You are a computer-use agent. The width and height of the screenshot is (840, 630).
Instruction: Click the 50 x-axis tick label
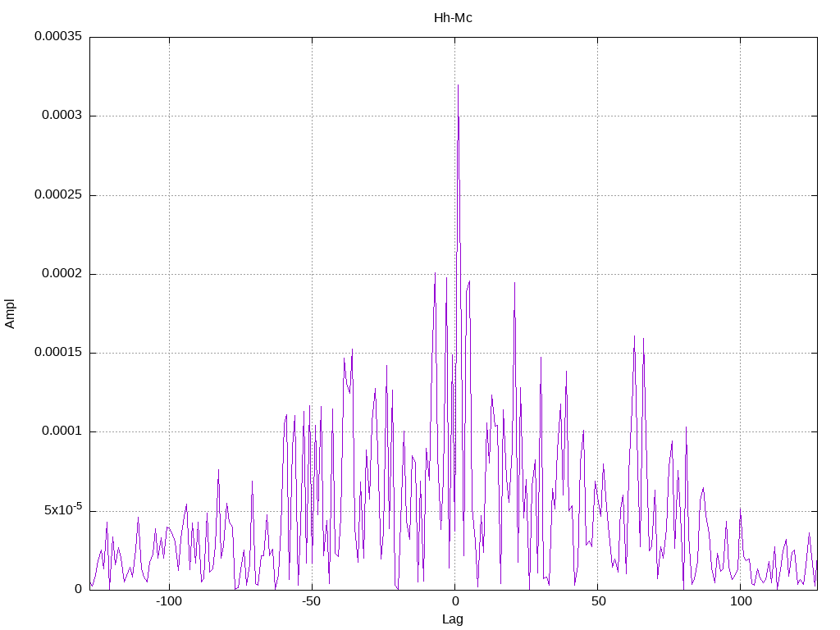pos(598,601)
